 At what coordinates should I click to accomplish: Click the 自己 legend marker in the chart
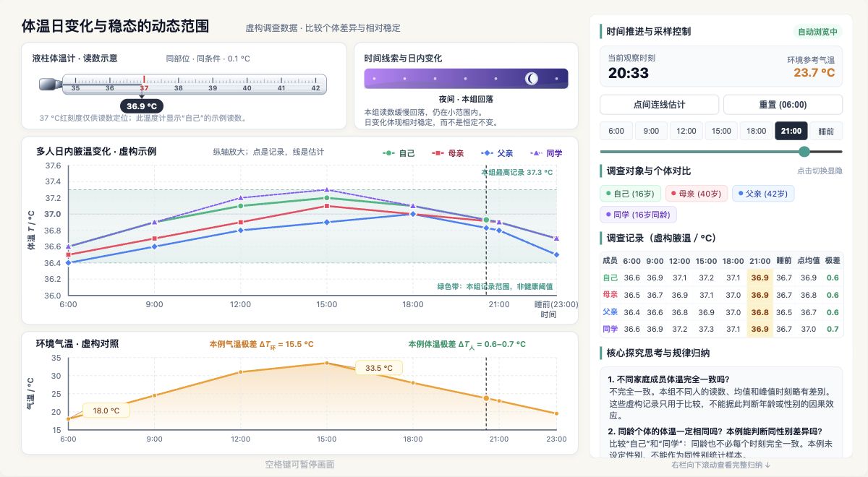pyautogui.click(x=388, y=153)
